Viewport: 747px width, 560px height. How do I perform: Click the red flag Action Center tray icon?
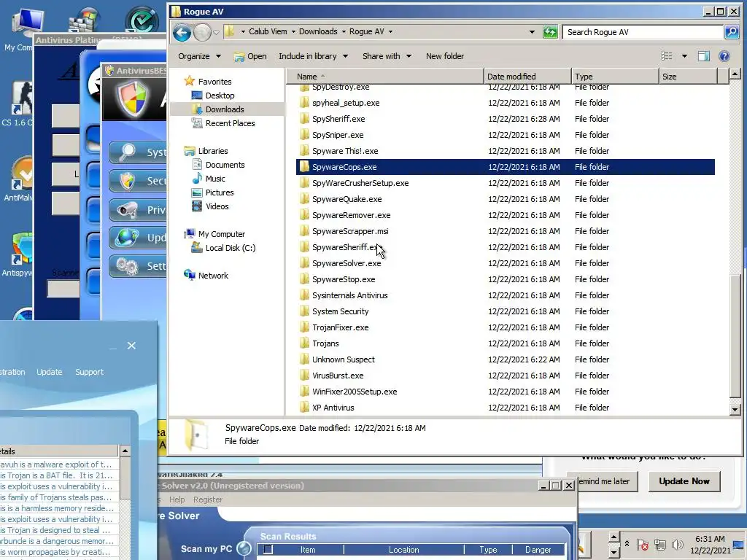click(x=642, y=544)
